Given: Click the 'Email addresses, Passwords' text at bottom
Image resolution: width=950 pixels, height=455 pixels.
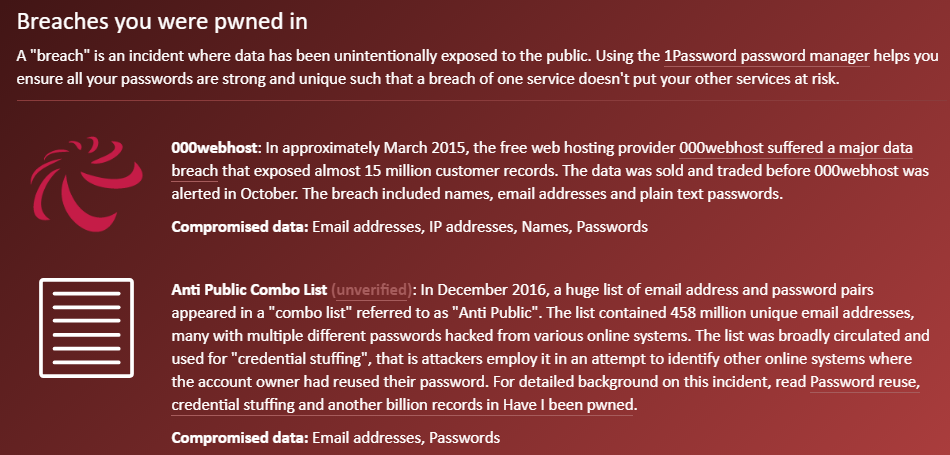Looking at the screenshot, I should pos(406,437).
